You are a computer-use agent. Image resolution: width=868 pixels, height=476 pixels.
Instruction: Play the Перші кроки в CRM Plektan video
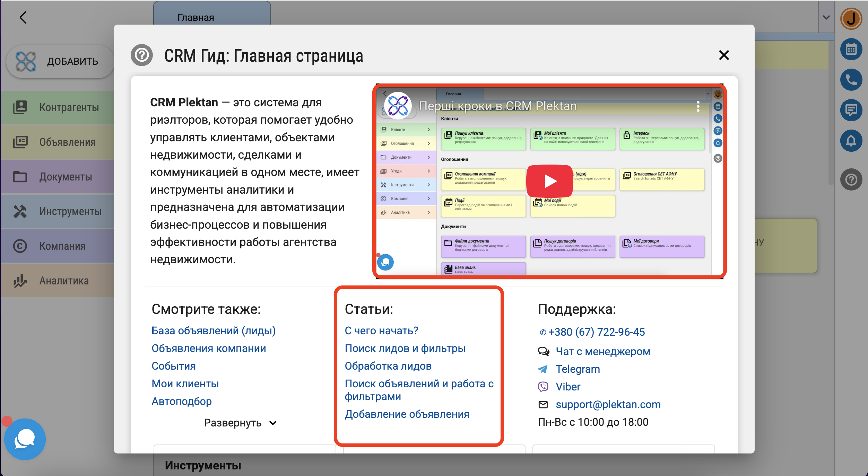[x=550, y=181]
